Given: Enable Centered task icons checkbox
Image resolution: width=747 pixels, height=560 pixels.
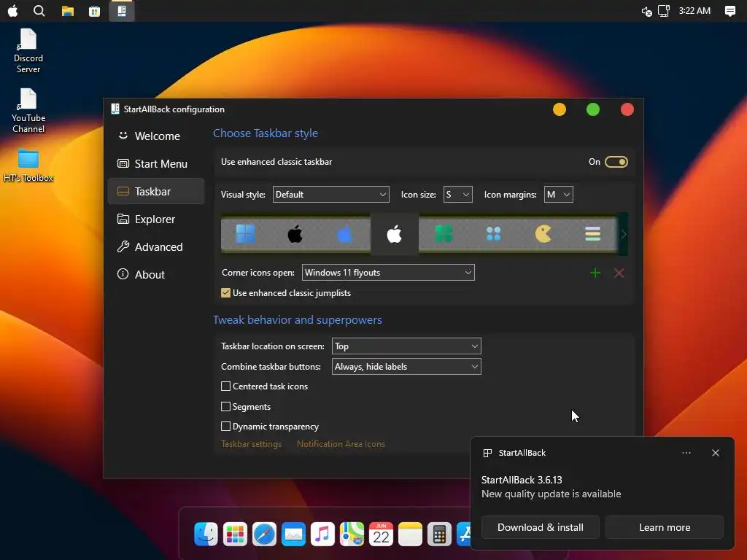Looking at the screenshot, I should [x=226, y=386].
